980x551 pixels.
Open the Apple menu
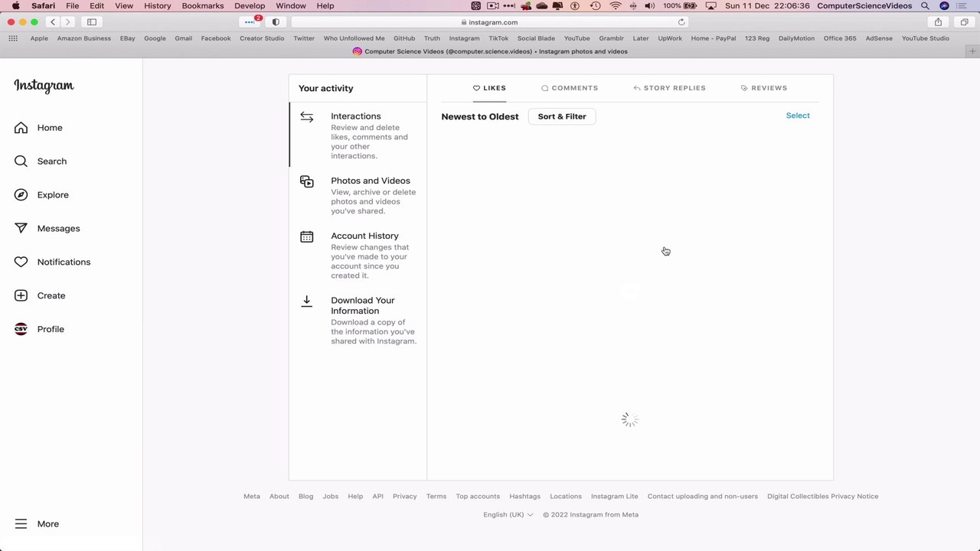pos(15,5)
